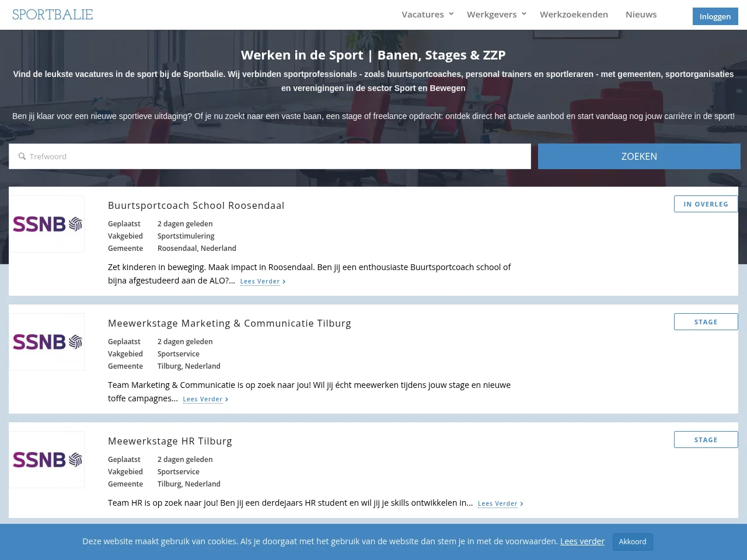Focus the Trefwoord search field
Viewport: 747px width, 560px height.
[x=270, y=156]
